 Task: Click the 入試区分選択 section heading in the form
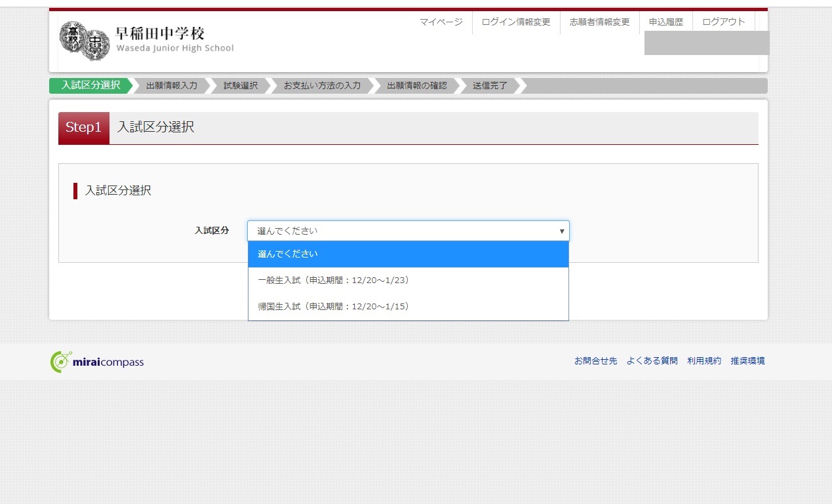point(118,191)
